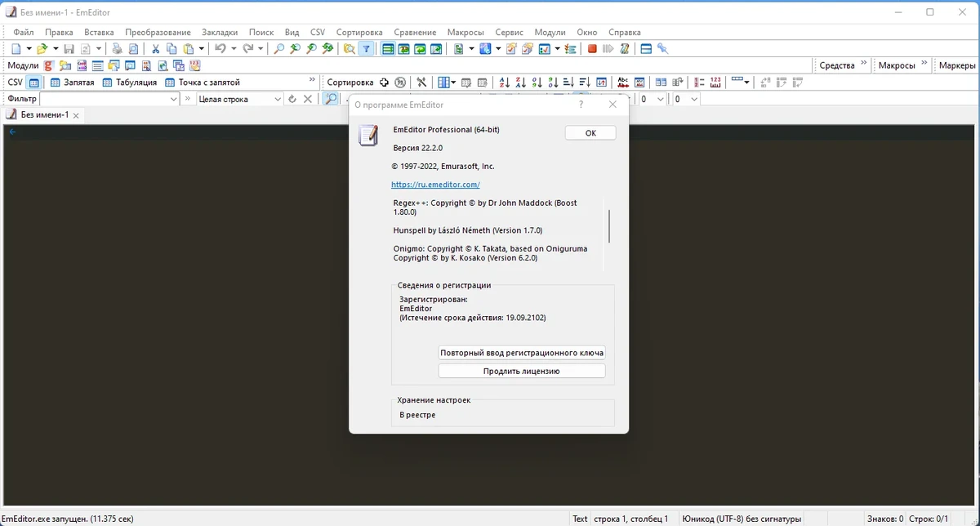Click the pushpin icon in main toolbar
980x526 pixels.
point(662,49)
